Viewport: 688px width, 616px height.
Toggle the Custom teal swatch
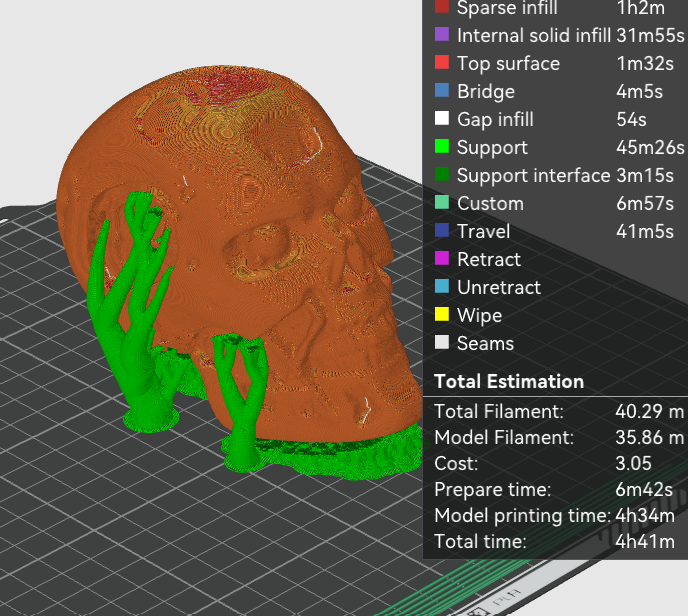[x=442, y=202]
